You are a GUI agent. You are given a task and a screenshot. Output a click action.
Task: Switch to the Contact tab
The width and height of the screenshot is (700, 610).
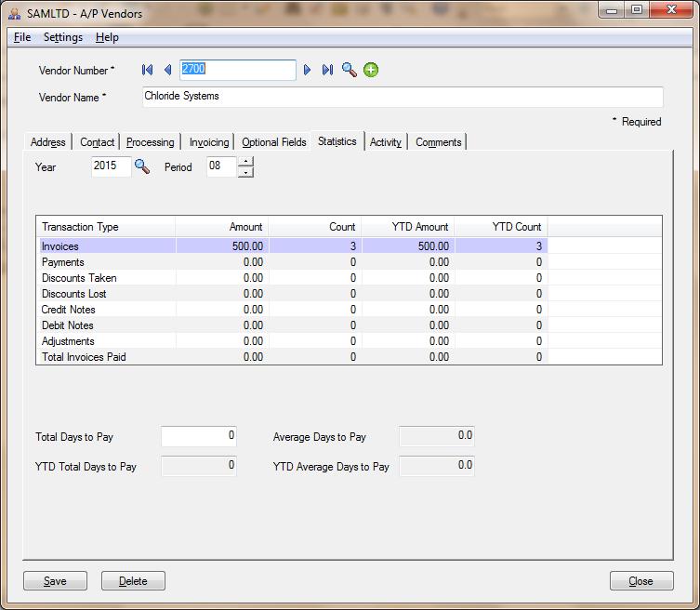97,142
